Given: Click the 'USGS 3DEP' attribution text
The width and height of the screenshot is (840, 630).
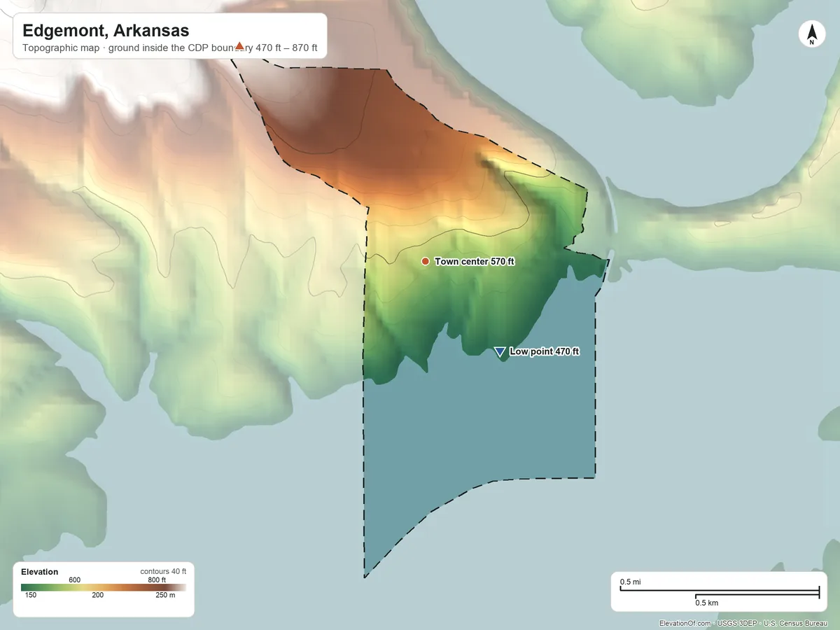Looking at the screenshot, I should coord(738,623).
